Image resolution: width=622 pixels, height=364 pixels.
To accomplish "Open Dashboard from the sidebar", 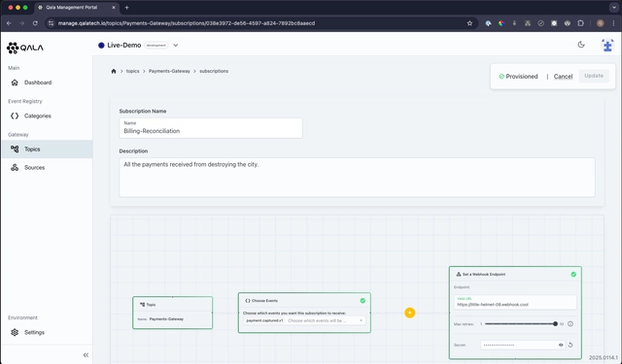I will click(x=47, y=83).
